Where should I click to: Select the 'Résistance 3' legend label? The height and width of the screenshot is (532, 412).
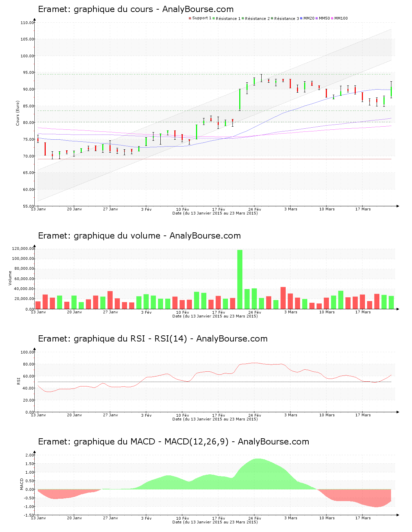tap(287, 18)
